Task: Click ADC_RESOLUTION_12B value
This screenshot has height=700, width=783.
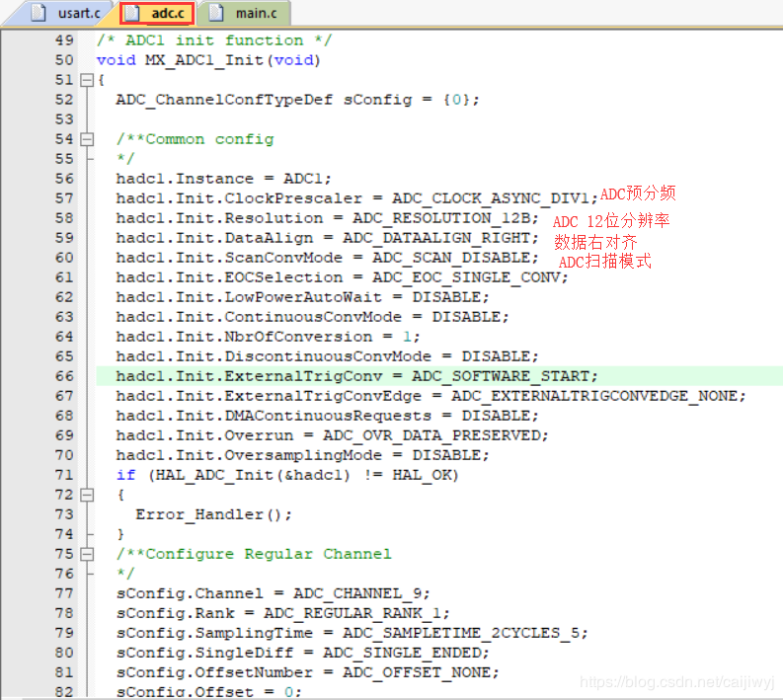Action: point(442,218)
